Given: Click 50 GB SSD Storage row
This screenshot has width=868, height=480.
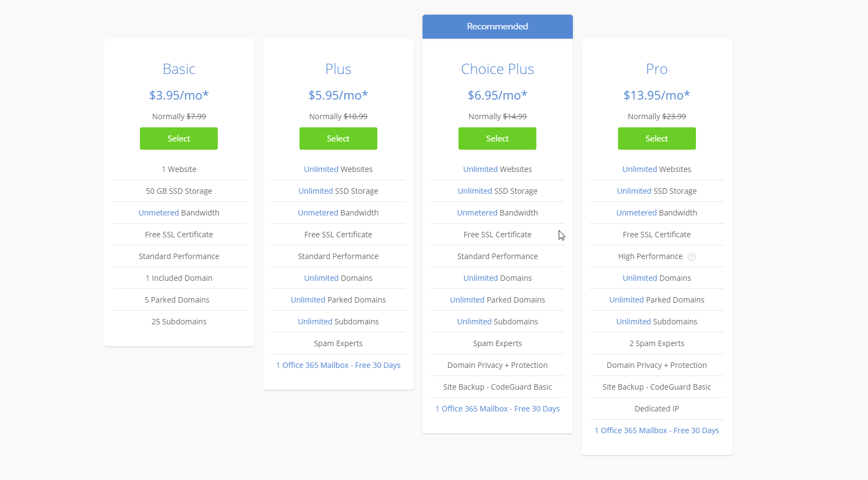Looking at the screenshot, I should point(179,191).
